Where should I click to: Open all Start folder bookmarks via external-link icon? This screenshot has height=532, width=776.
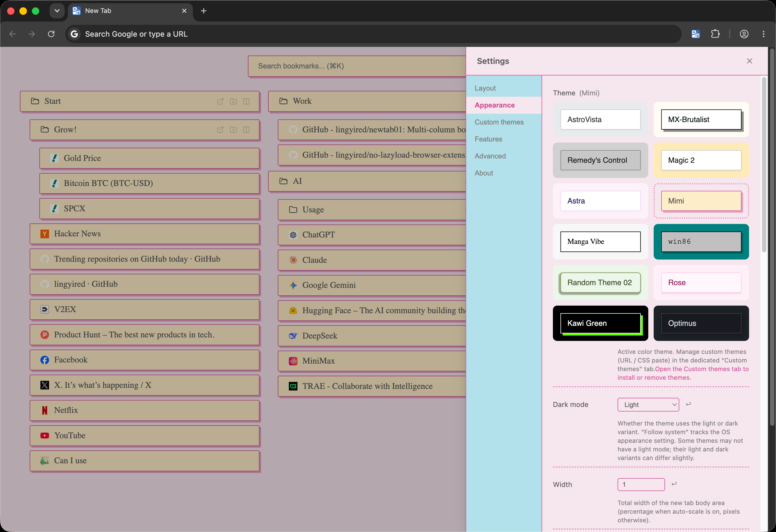[220, 101]
